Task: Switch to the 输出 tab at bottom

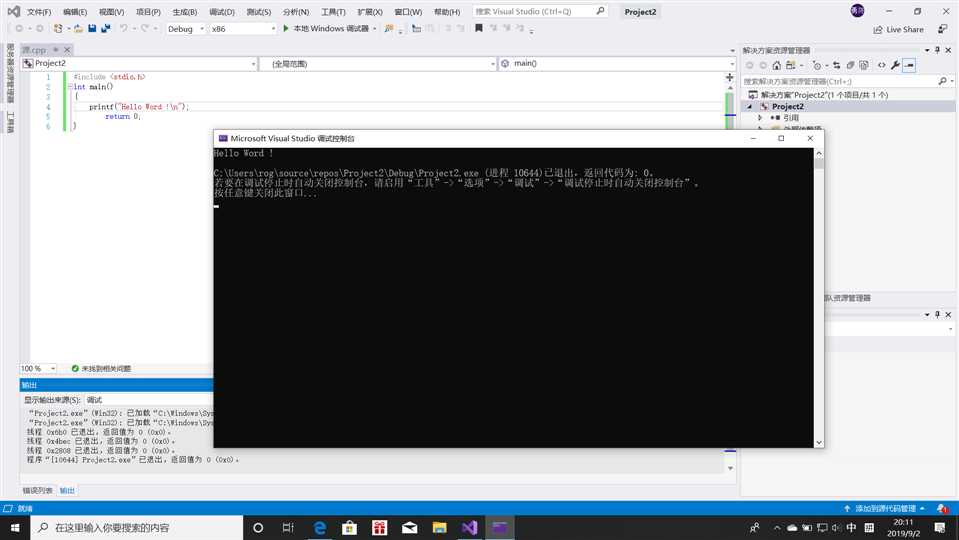Action: (67, 490)
